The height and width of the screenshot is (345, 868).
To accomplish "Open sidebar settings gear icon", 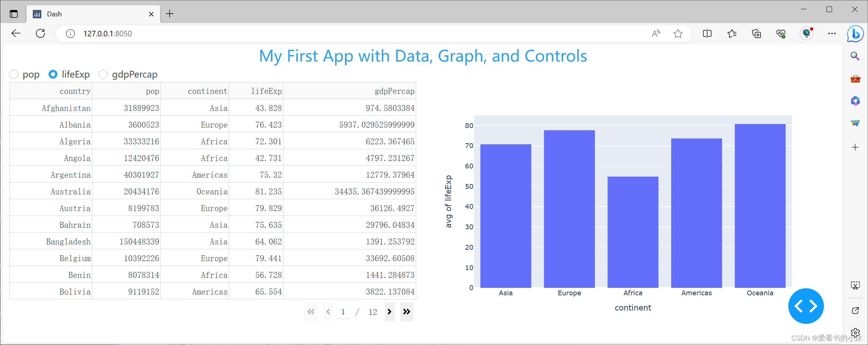I will tap(855, 332).
